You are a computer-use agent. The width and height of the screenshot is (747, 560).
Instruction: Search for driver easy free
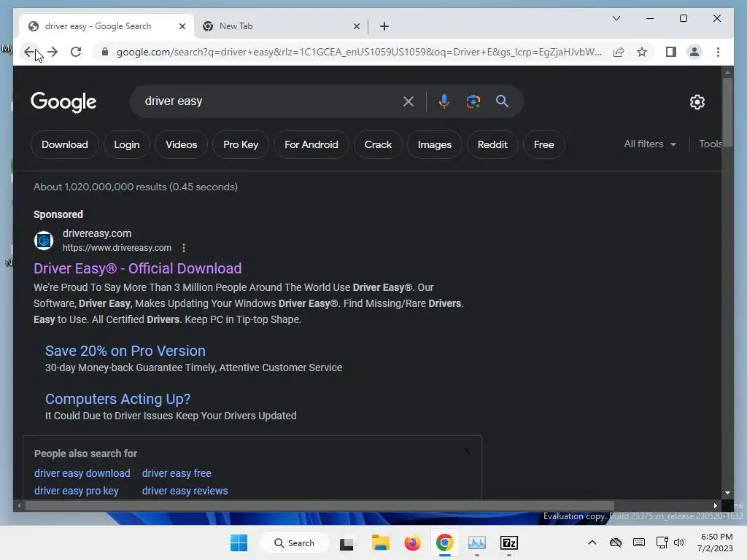(177, 473)
